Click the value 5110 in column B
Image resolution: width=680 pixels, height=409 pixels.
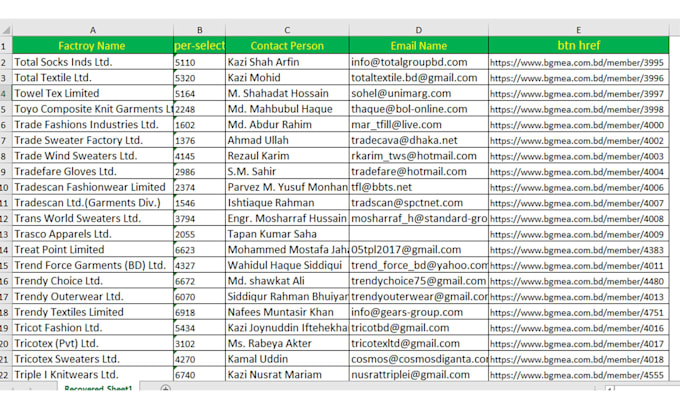coord(199,62)
